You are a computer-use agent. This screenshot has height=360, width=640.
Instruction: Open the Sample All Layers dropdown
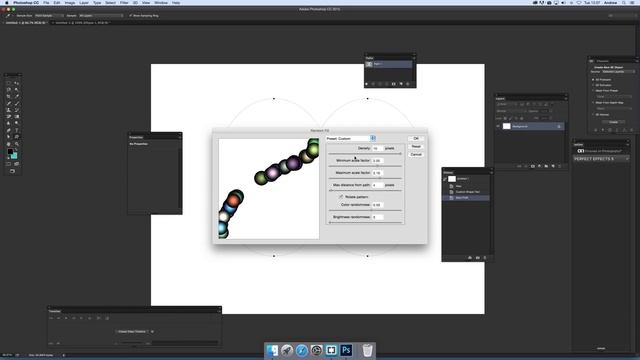tap(101, 16)
